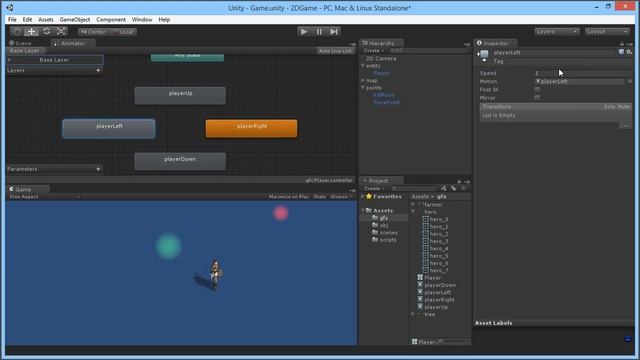Select the playerUp animation clip asset

tap(432, 307)
